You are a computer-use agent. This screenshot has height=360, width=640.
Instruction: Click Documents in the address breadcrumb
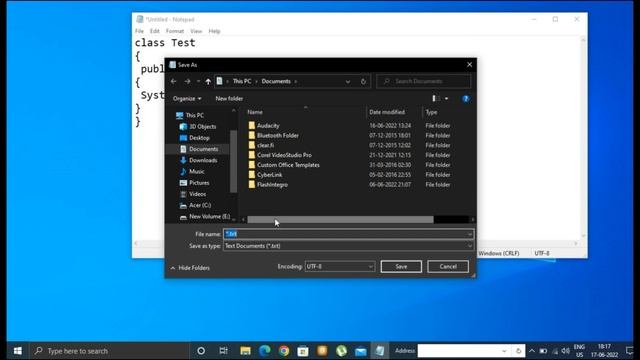tap(276, 81)
